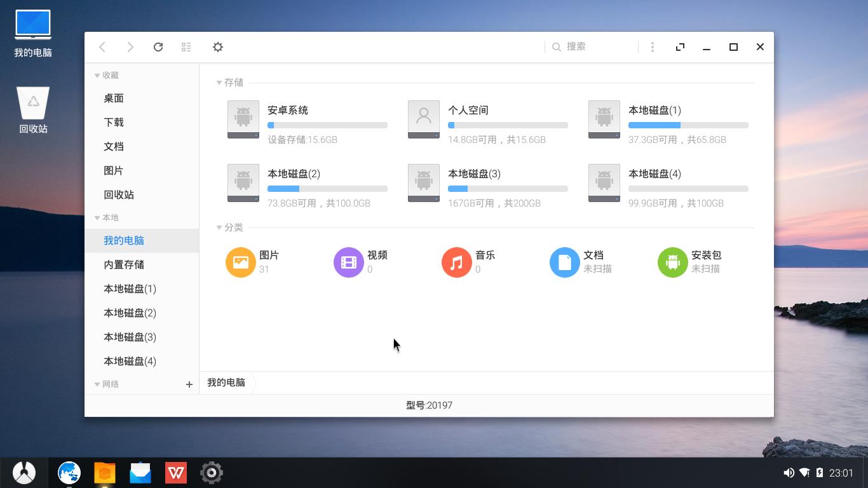This screenshot has width=868, height=488.
Task: Open the three-dot overflow menu
Action: (652, 46)
